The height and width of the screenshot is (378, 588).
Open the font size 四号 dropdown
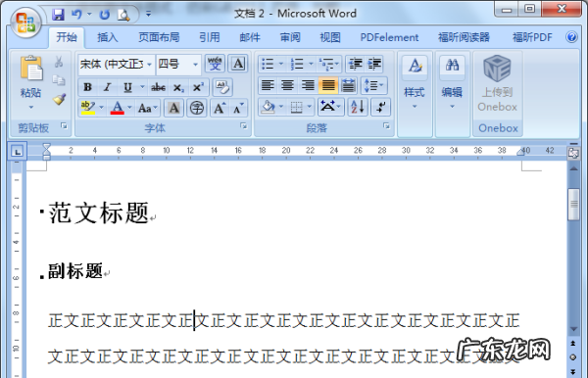pos(195,65)
